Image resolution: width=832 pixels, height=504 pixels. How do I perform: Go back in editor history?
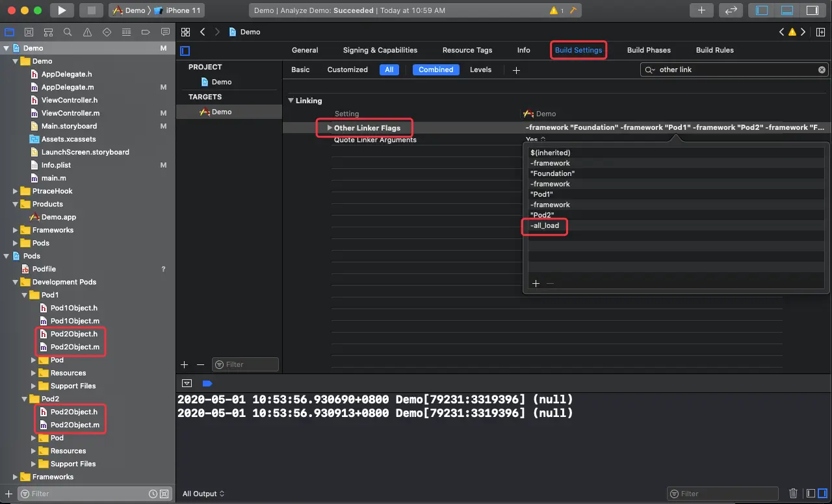coord(203,32)
